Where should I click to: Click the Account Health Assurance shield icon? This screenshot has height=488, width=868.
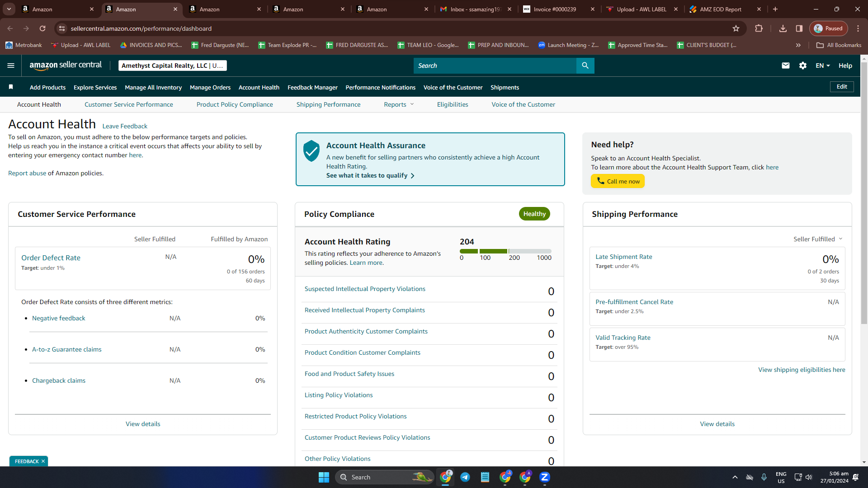pos(311,150)
